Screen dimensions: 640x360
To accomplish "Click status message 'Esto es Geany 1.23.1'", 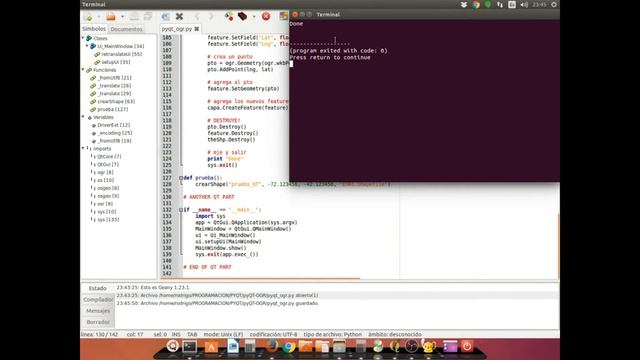I will (153, 287).
